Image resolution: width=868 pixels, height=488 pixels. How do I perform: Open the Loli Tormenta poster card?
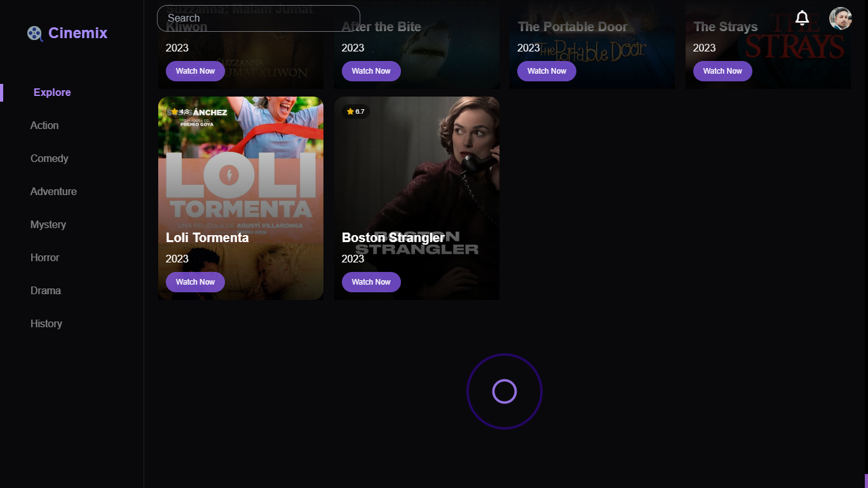(241, 198)
